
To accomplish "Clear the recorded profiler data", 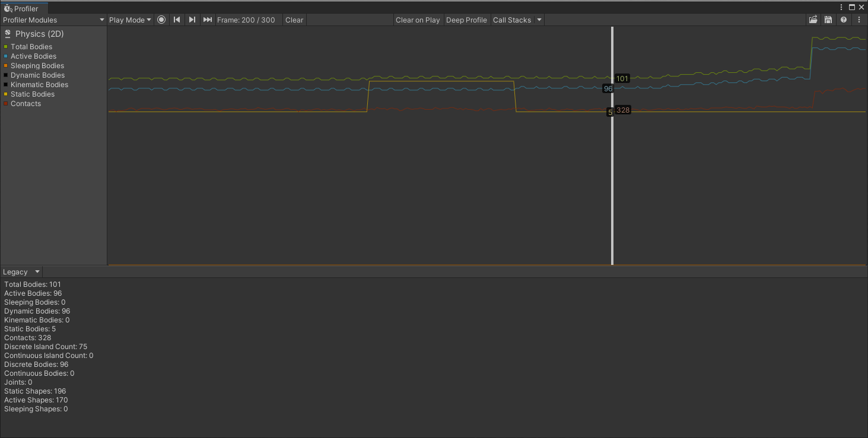I will point(294,20).
